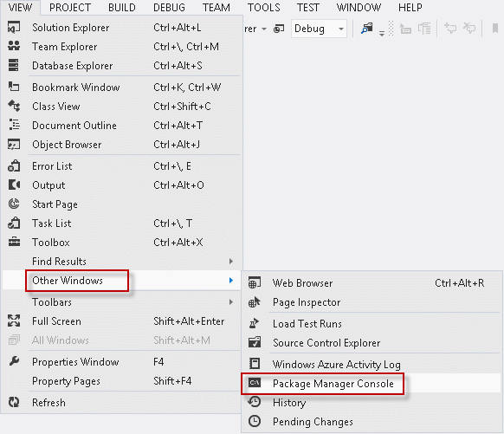Click the Output window icon

pyautogui.click(x=14, y=185)
